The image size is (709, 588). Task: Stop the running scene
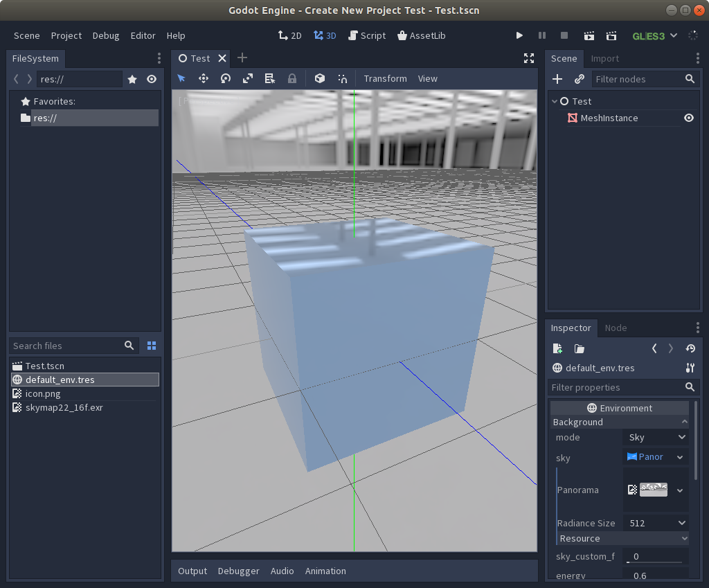(564, 35)
